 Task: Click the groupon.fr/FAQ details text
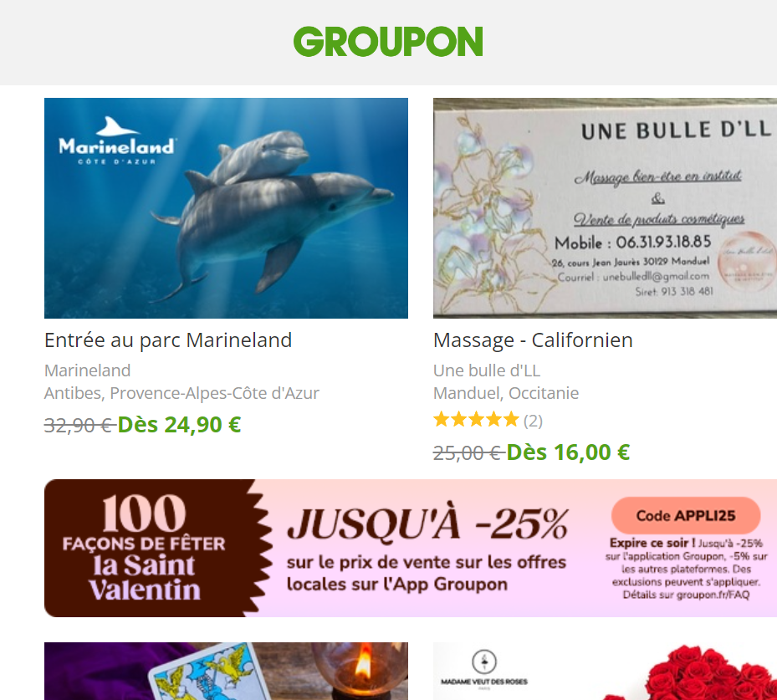click(686, 595)
